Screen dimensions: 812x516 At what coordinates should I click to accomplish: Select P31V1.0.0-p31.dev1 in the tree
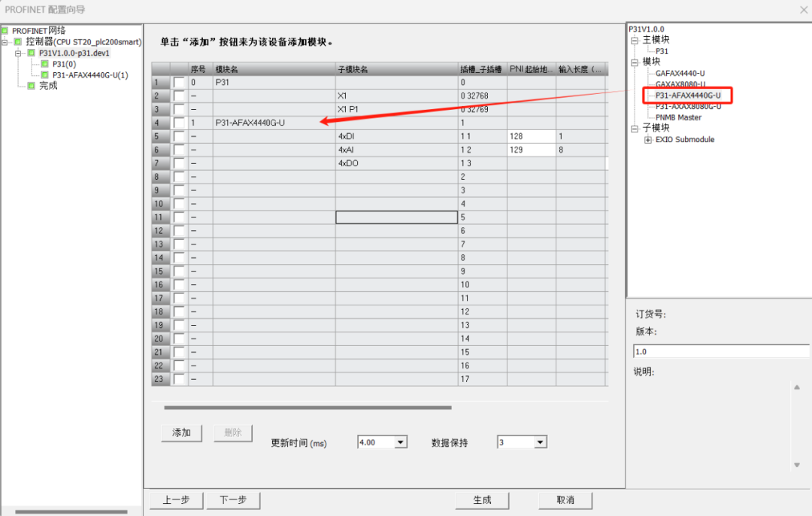tap(74, 53)
